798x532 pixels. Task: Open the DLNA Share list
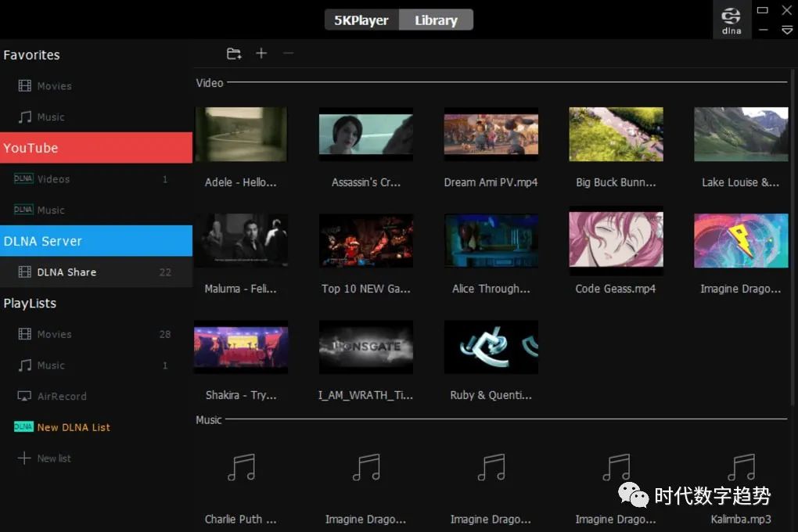click(96, 271)
